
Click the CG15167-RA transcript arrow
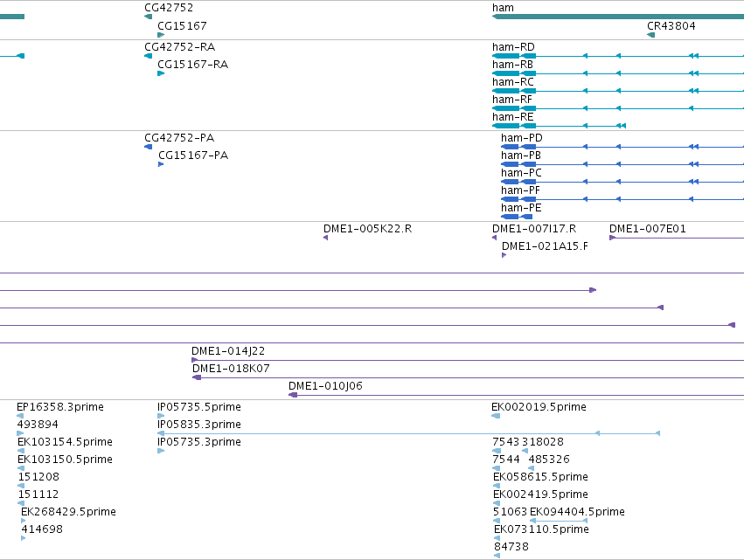point(161,73)
